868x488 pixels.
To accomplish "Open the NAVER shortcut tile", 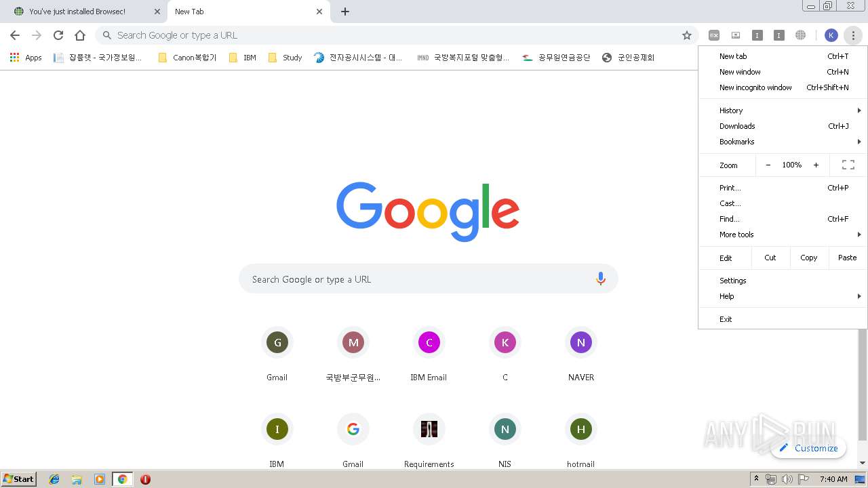I will (580, 355).
